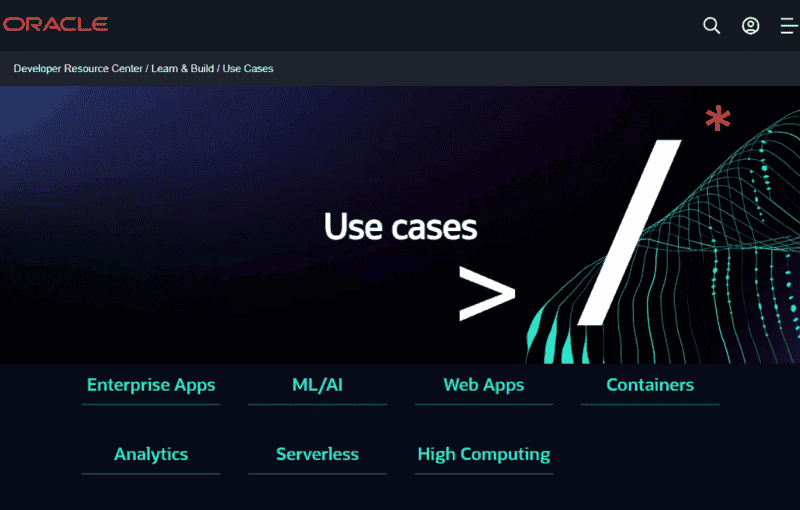Open the Web Apps tab

(x=483, y=385)
